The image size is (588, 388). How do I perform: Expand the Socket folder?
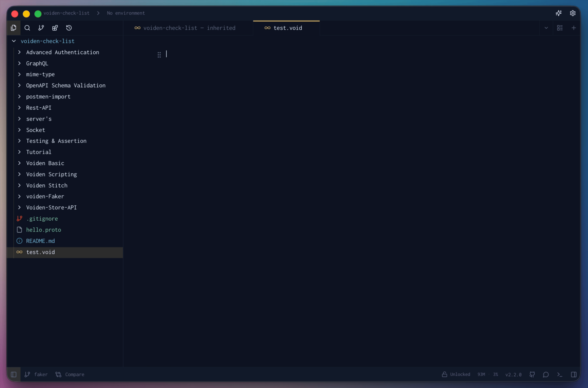[x=65, y=130]
